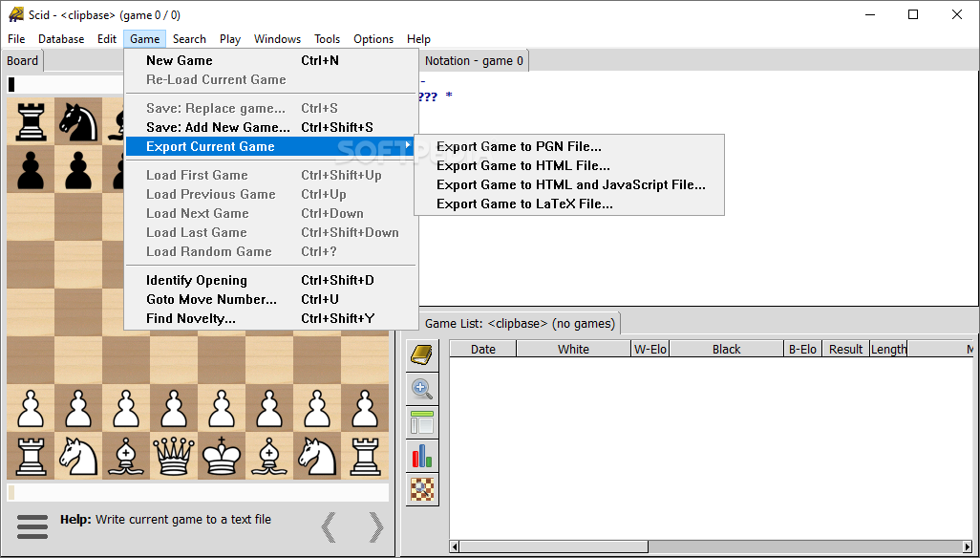
Task: Choose New Game from Game menu
Action: [271, 60]
